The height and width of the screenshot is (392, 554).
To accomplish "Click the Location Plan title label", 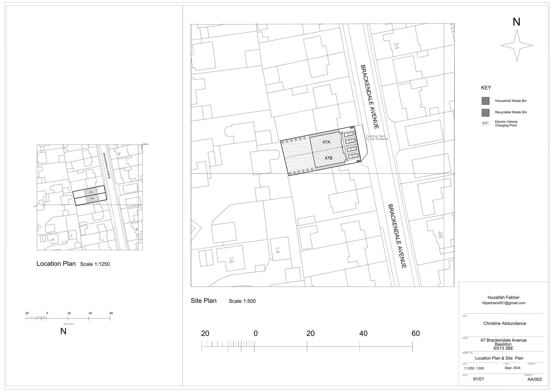I will (56, 264).
